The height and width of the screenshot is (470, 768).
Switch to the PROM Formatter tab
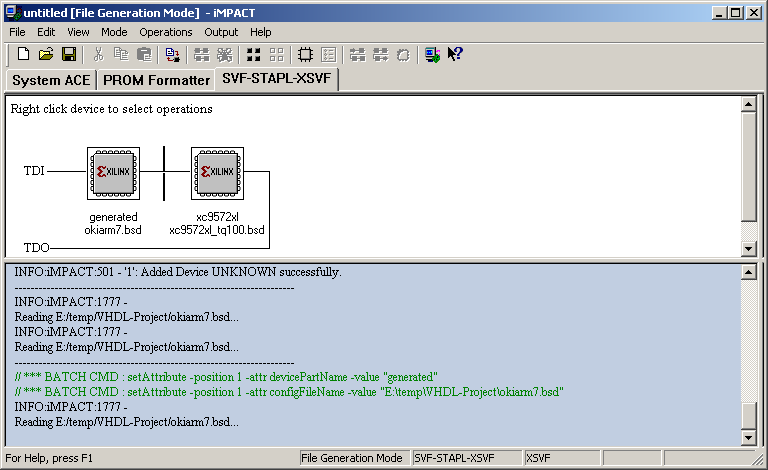(156, 80)
